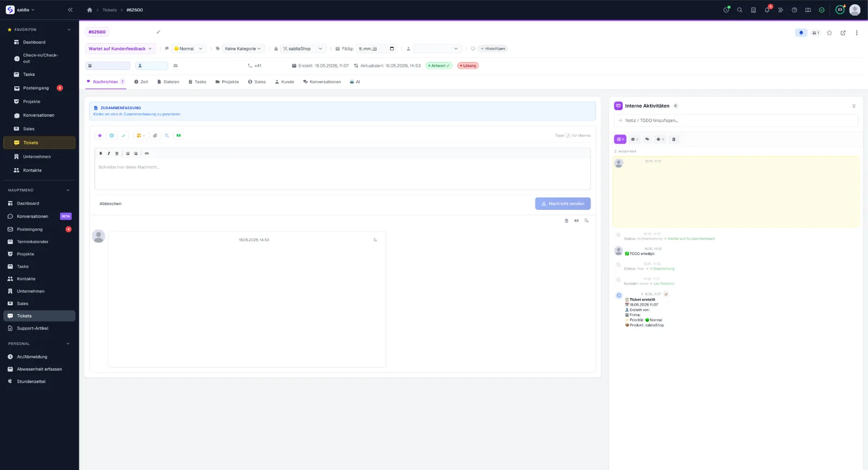The height and width of the screenshot is (470, 868).
Task: Open the AI sparkles icon in top bar
Action: point(781,10)
